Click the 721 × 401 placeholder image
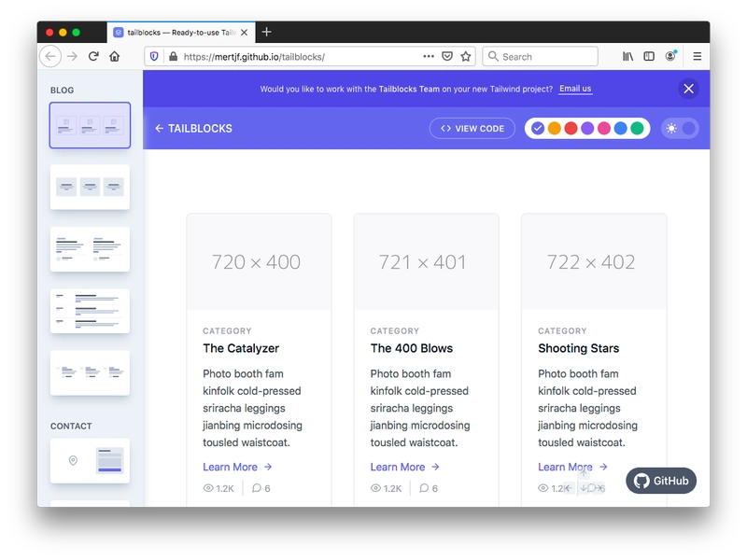This screenshot has width=747, height=560. tap(427, 262)
